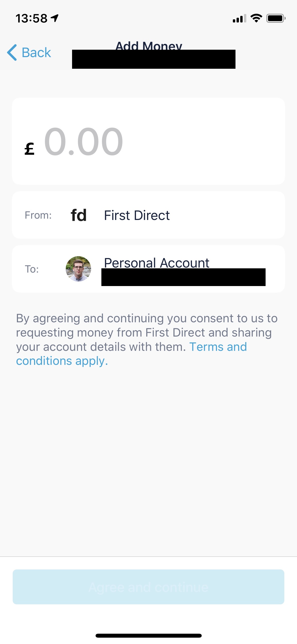Click the fd bank logo

pos(78,215)
